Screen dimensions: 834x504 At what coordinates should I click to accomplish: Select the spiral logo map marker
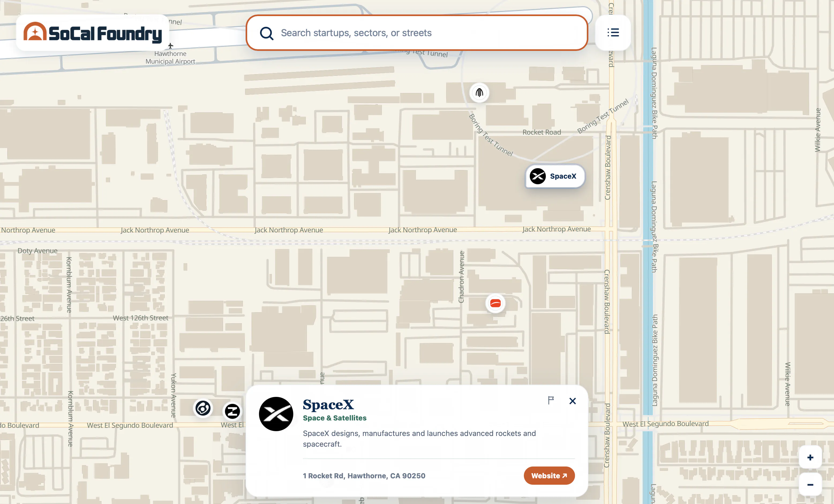click(203, 408)
